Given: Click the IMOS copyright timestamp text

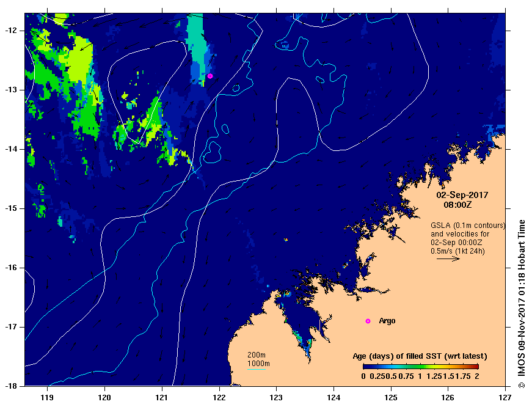Looking at the screenshot, I should (522, 304).
